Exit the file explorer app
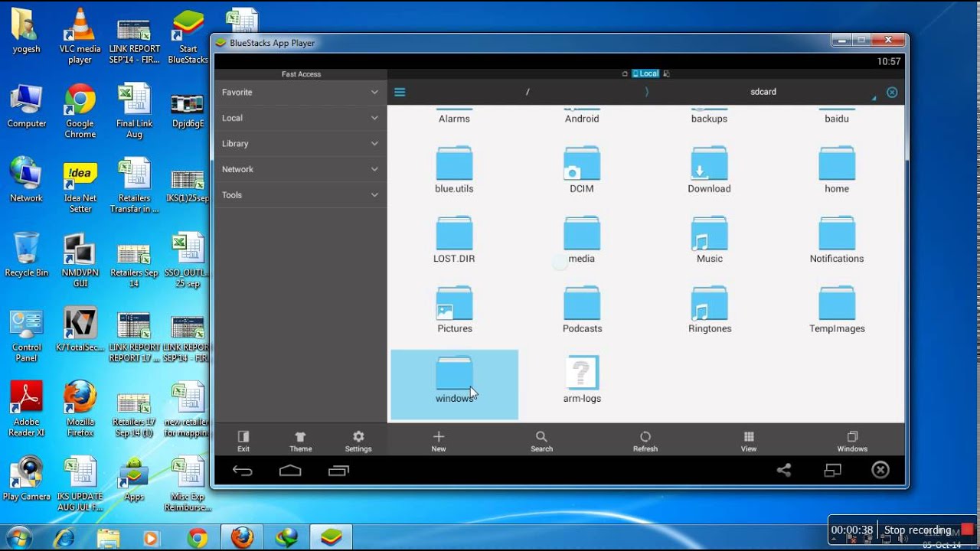 (243, 441)
